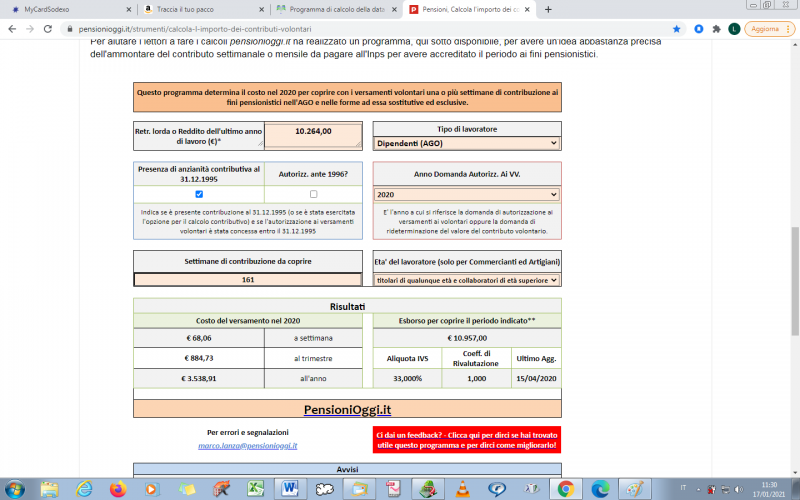Image resolution: width=800 pixels, height=500 pixels.
Task: Check the 'Autorizz. ante 1996?' checkbox
Action: pos(314,194)
